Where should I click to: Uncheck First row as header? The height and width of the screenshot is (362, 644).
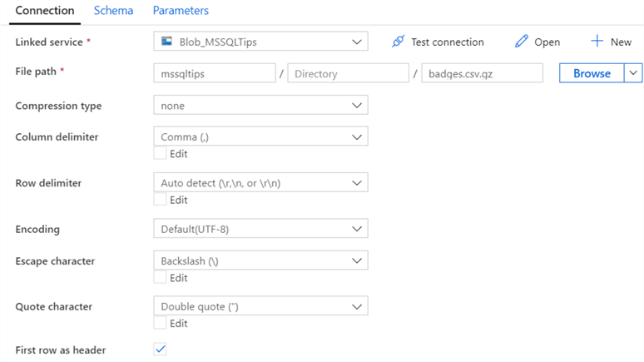coord(161,350)
